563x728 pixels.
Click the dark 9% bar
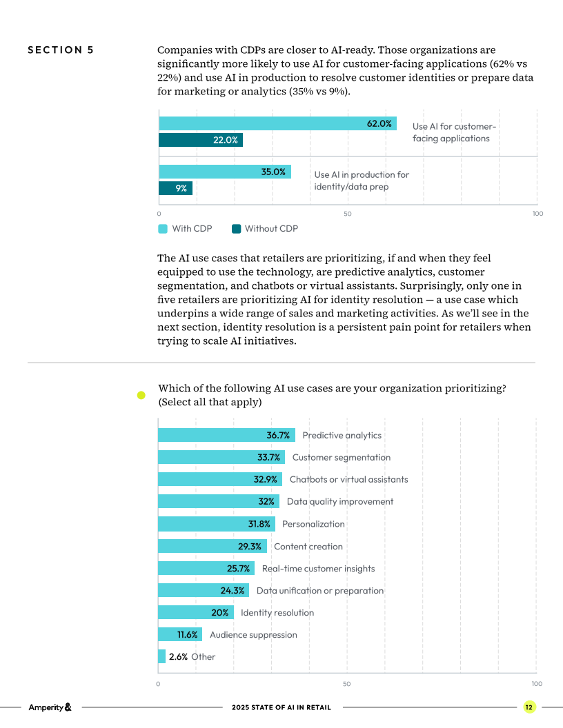pyautogui.click(x=175, y=188)
